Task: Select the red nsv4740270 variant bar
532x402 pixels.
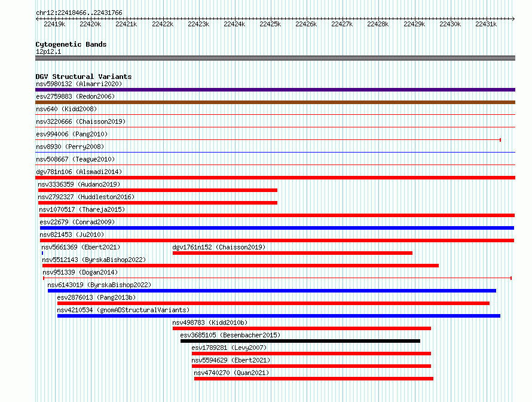Action: (314, 379)
